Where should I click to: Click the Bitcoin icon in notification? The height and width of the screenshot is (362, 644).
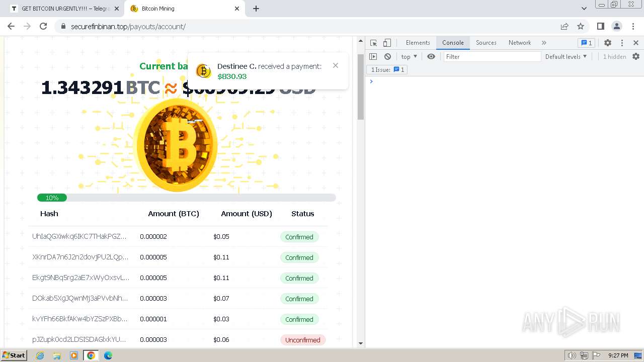coord(203,71)
